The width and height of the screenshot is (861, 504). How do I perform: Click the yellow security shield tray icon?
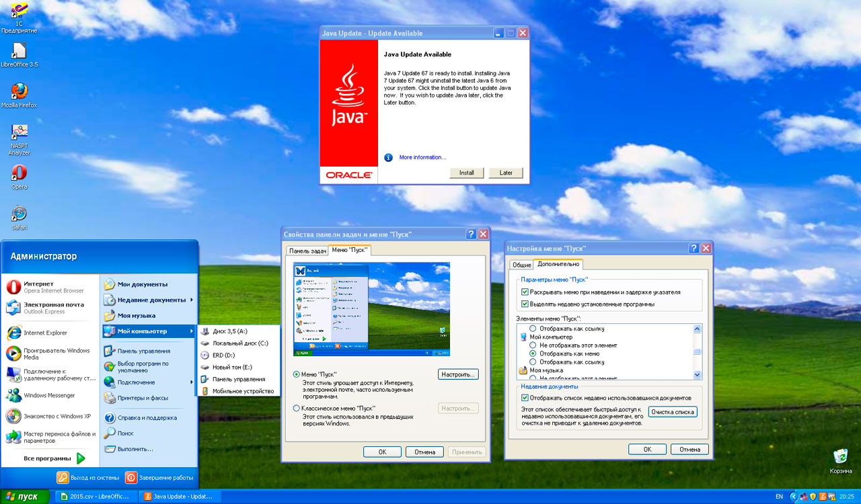813,497
